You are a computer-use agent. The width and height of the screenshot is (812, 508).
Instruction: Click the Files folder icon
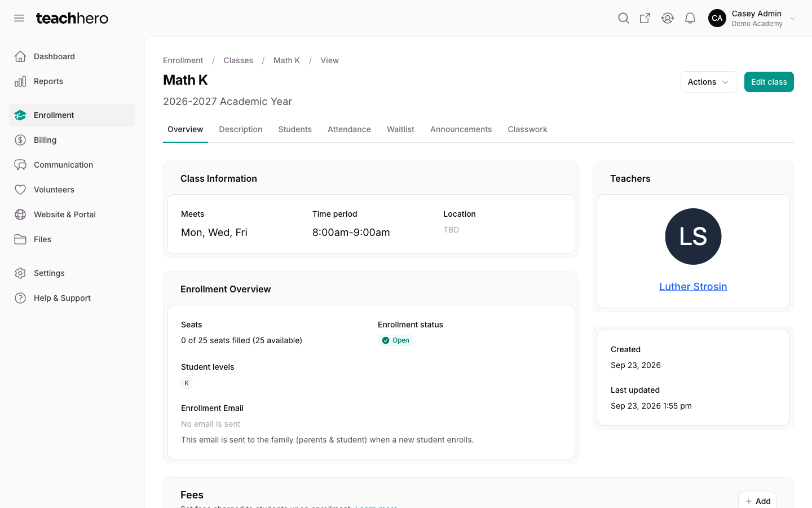[x=20, y=239]
